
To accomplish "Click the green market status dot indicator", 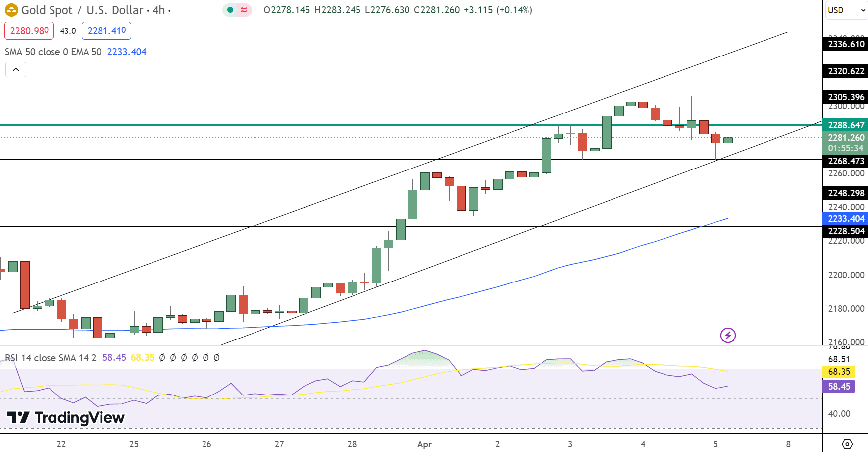I will (230, 10).
